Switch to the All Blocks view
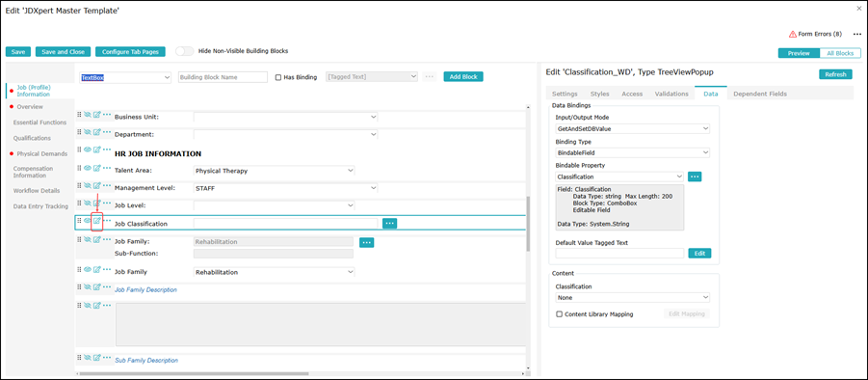The width and height of the screenshot is (868, 380). click(840, 53)
